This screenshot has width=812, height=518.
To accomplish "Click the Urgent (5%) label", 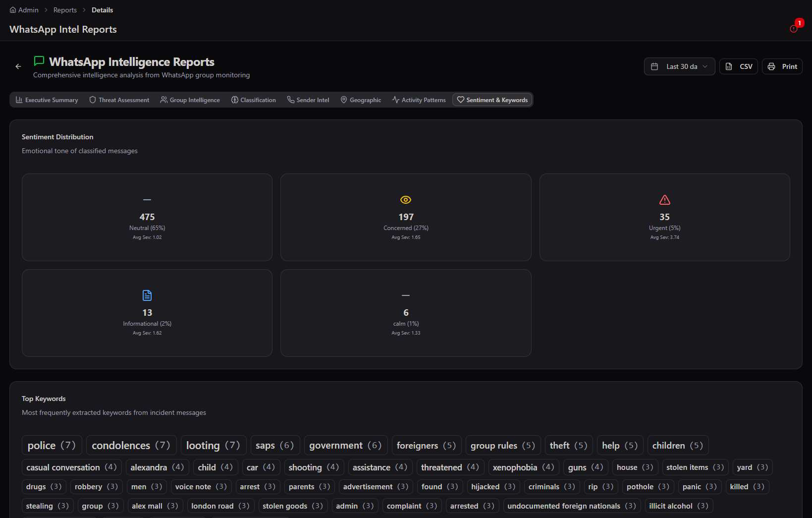I will pos(665,228).
